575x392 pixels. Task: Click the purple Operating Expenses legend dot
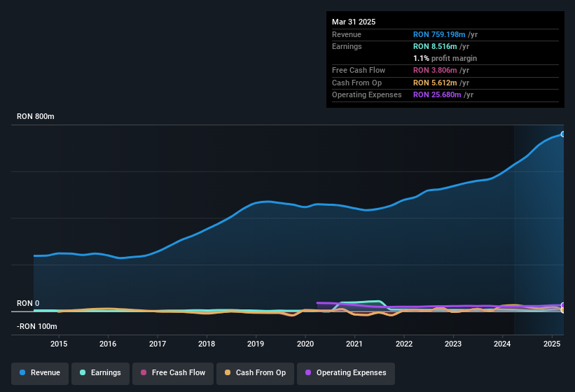308,372
